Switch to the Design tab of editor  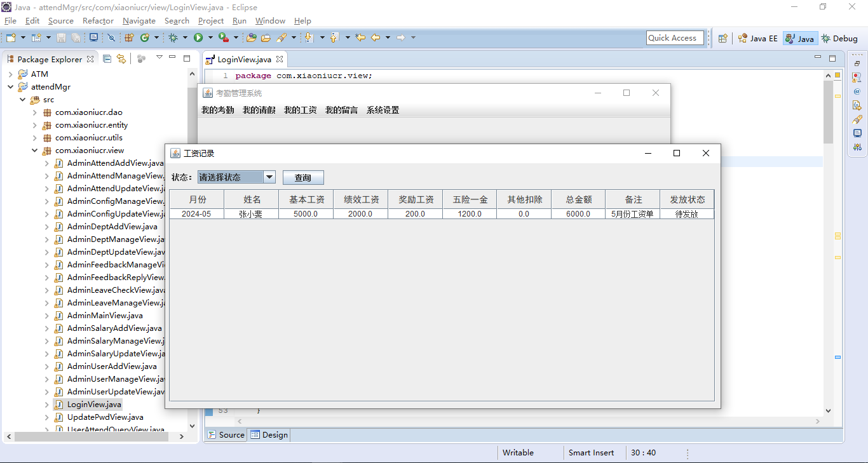point(269,435)
